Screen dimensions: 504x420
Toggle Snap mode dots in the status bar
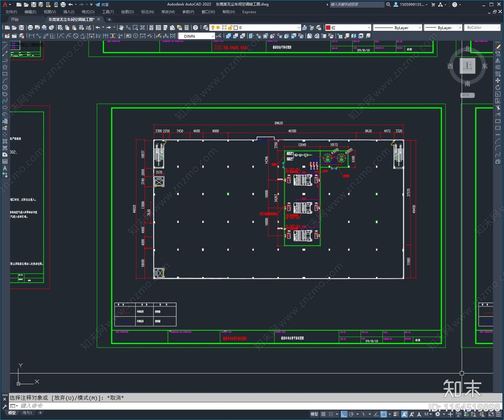(331, 414)
